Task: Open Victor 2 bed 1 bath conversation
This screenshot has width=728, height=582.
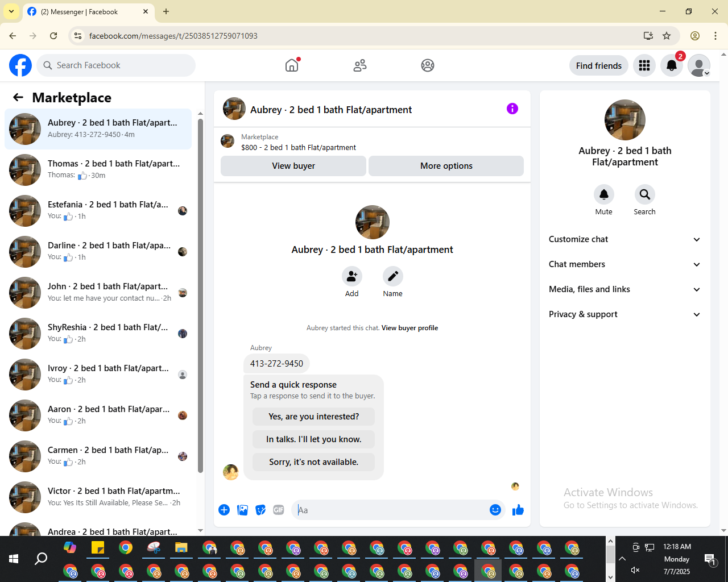Action: point(98,497)
